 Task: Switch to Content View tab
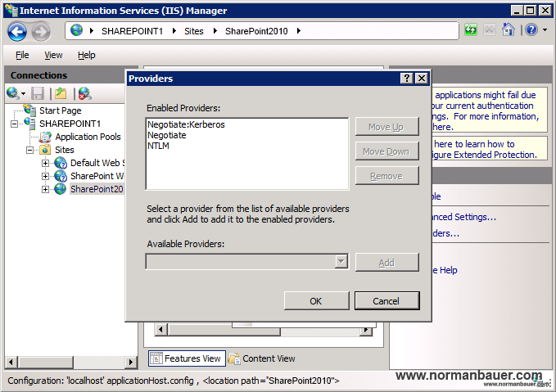[x=262, y=358]
